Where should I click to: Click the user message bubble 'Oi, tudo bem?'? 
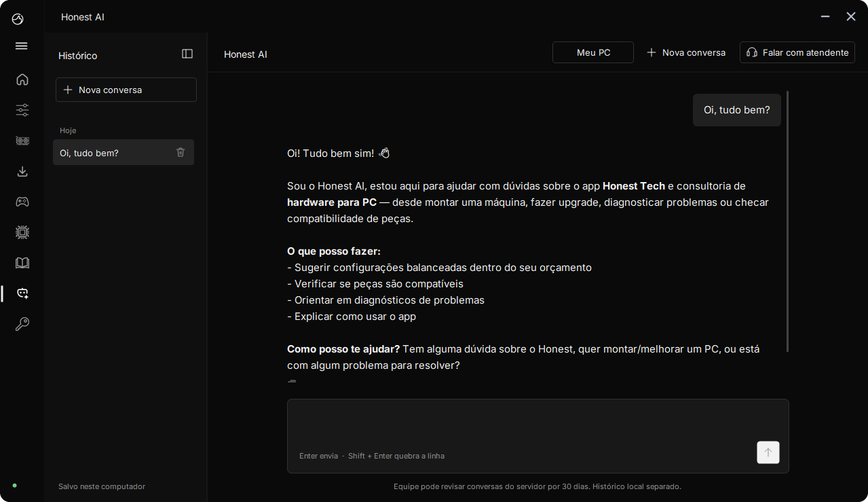click(x=737, y=110)
